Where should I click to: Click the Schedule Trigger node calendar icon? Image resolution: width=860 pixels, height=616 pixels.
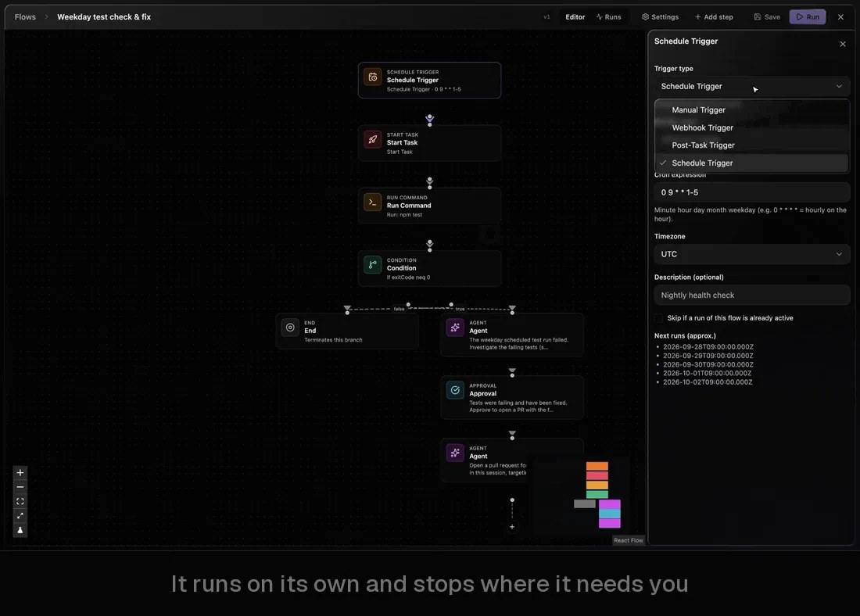(x=372, y=77)
